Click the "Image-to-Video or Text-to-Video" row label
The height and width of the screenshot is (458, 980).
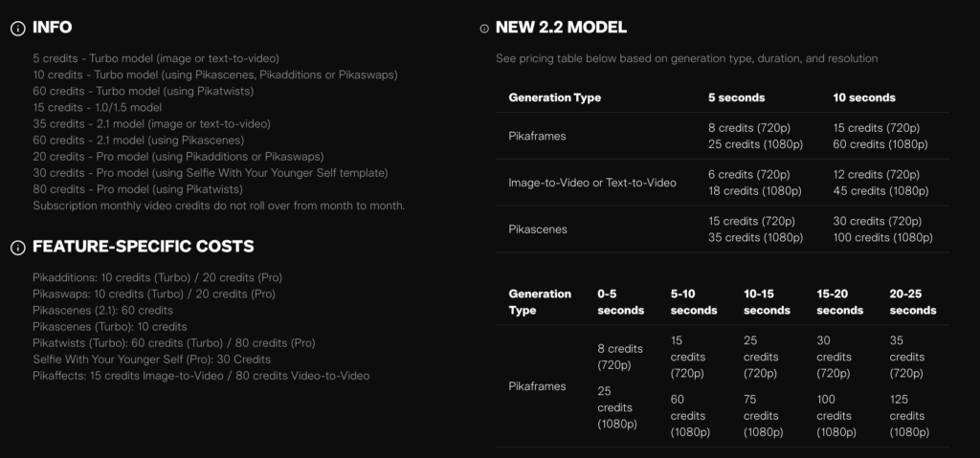coord(592,183)
